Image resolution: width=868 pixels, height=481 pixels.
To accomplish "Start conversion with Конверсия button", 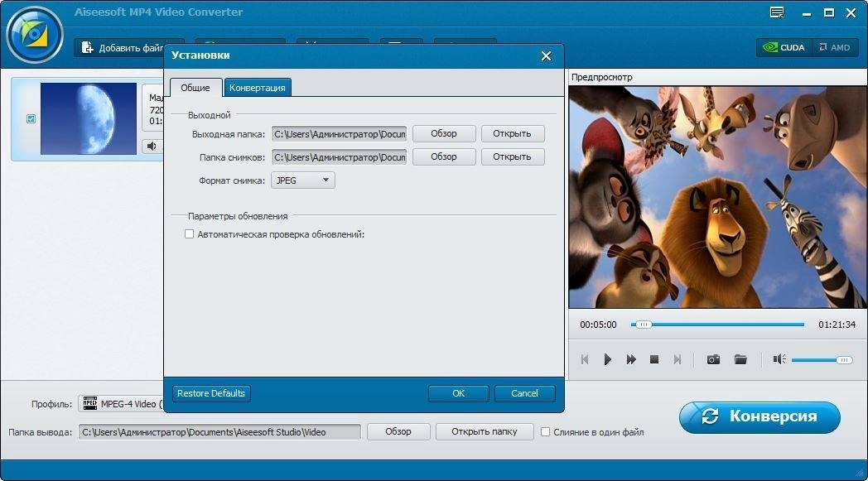I will (759, 416).
